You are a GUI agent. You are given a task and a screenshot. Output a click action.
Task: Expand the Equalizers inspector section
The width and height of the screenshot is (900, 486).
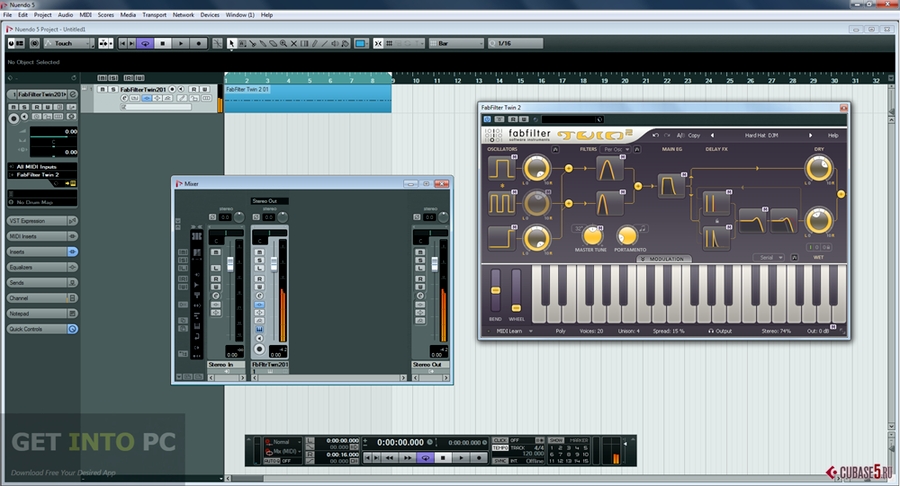coord(42,267)
